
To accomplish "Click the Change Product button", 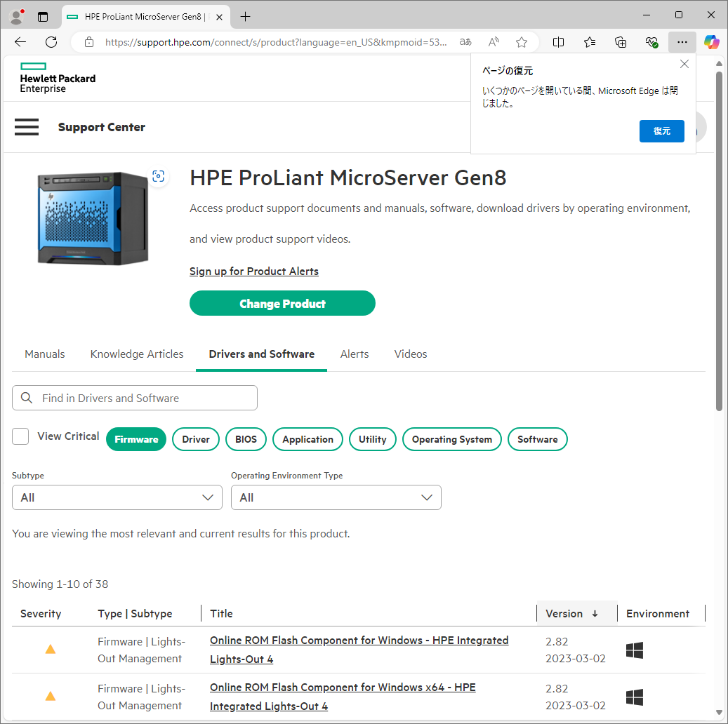I will coord(282,304).
